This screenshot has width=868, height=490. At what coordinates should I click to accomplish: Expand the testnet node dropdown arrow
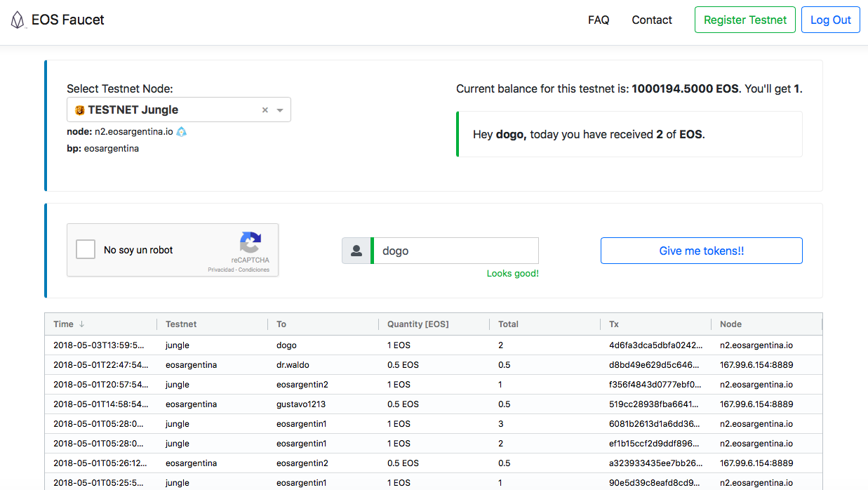pos(280,110)
